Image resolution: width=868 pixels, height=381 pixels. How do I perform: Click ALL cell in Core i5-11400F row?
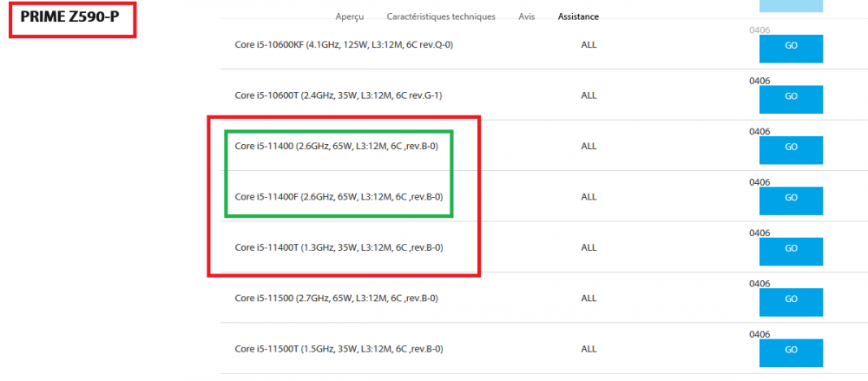[x=589, y=197]
